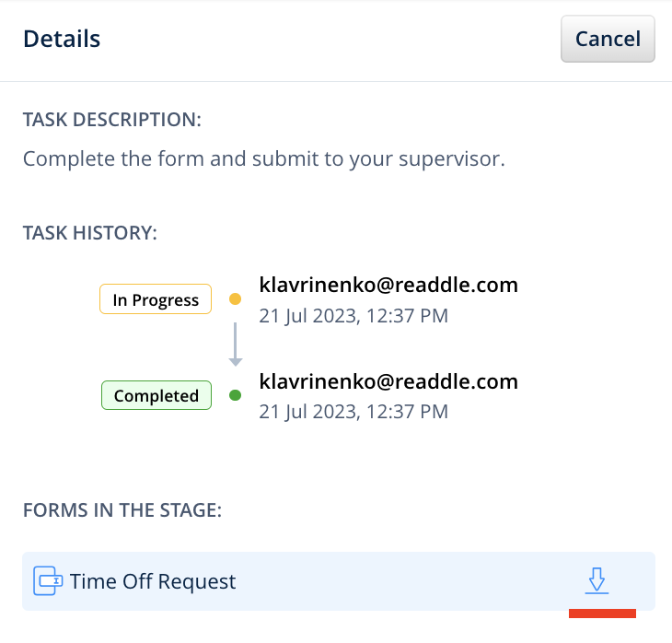The height and width of the screenshot is (643, 672).
Task: Click the arrow between task history stages
Action: coord(235,345)
